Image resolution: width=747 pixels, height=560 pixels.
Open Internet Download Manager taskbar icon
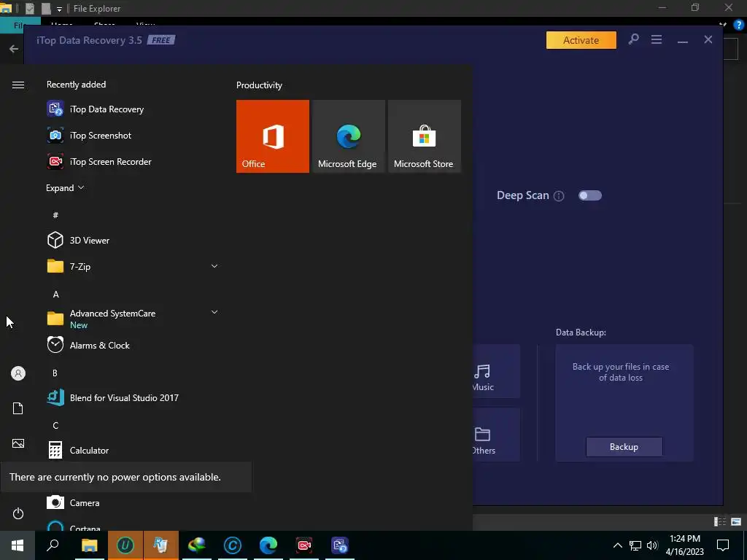point(196,545)
